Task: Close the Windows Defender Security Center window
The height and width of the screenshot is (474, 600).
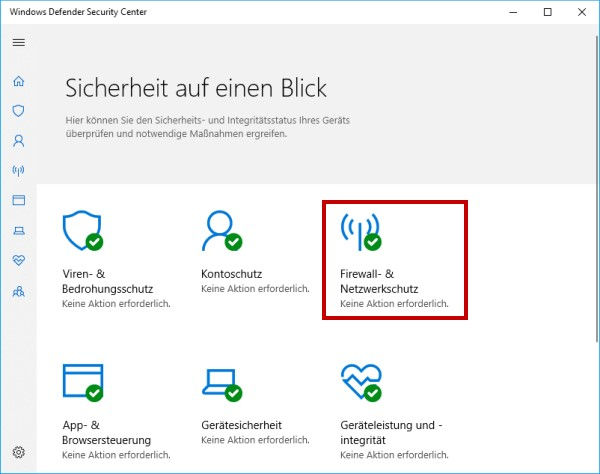Action: [582, 12]
